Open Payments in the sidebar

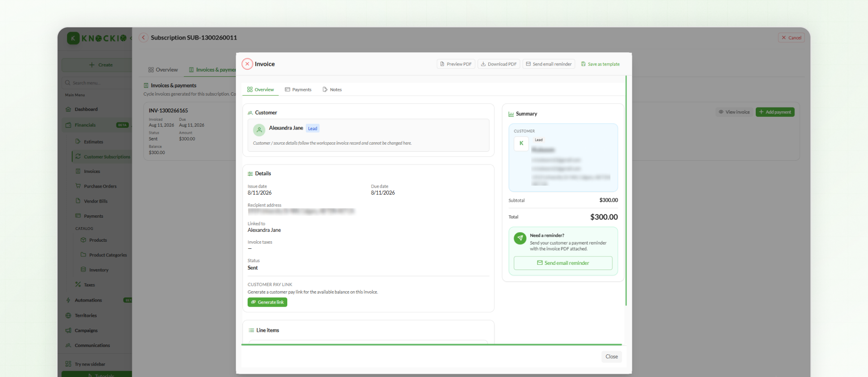[93, 216]
